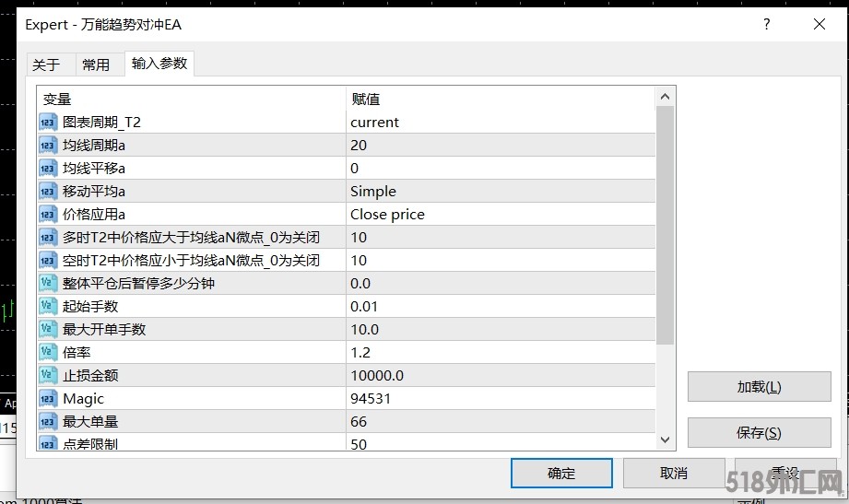Screen dimensions: 849x504
Task: Click the icon beside Magic parameter
Action: pos(49,399)
